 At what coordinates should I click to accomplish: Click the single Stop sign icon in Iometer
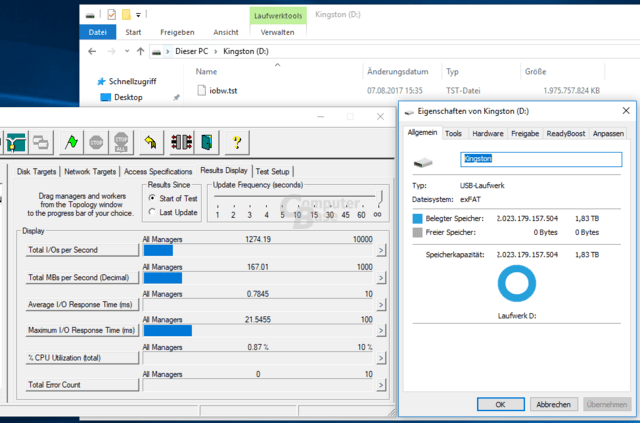(96, 142)
